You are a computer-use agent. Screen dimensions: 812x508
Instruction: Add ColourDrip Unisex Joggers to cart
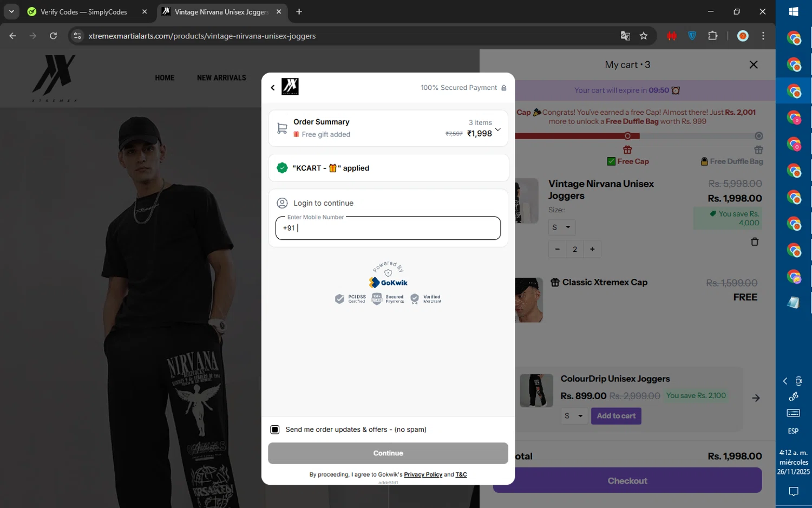(616, 416)
